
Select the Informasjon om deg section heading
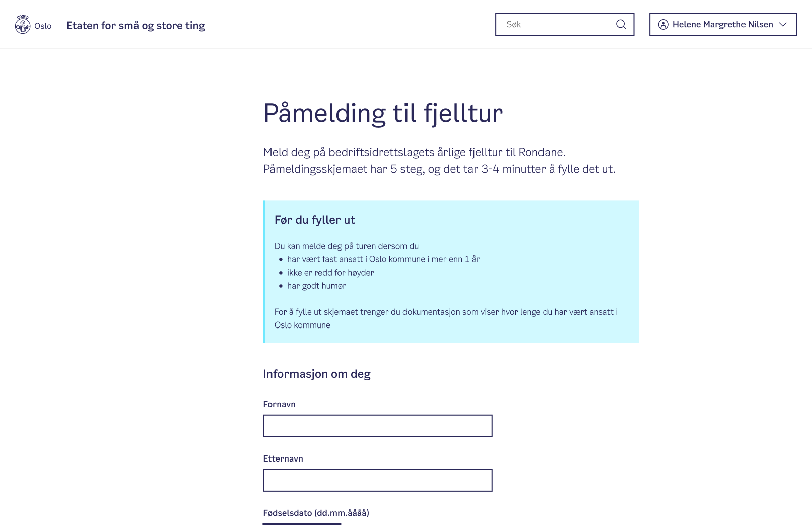point(316,374)
